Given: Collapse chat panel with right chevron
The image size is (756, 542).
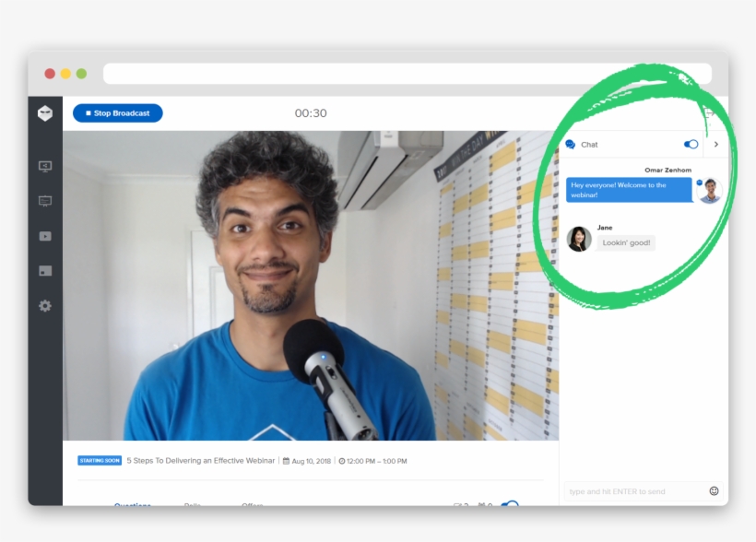Looking at the screenshot, I should coord(716,145).
